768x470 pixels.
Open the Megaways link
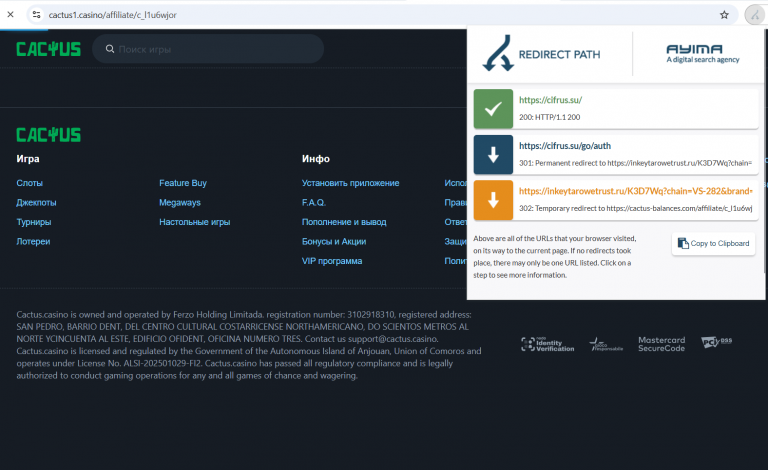click(x=180, y=203)
